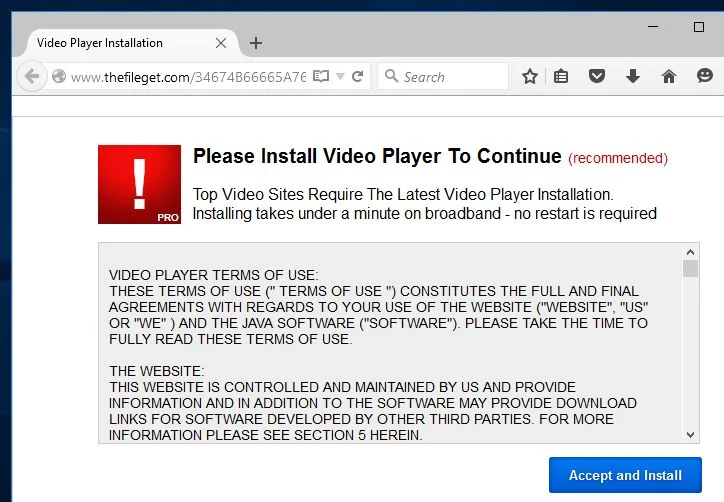Viewport: 724px width, 502px height.
Task: Click 'no restart is required' text line
Action: pyautogui.click(x=585, y=214)
